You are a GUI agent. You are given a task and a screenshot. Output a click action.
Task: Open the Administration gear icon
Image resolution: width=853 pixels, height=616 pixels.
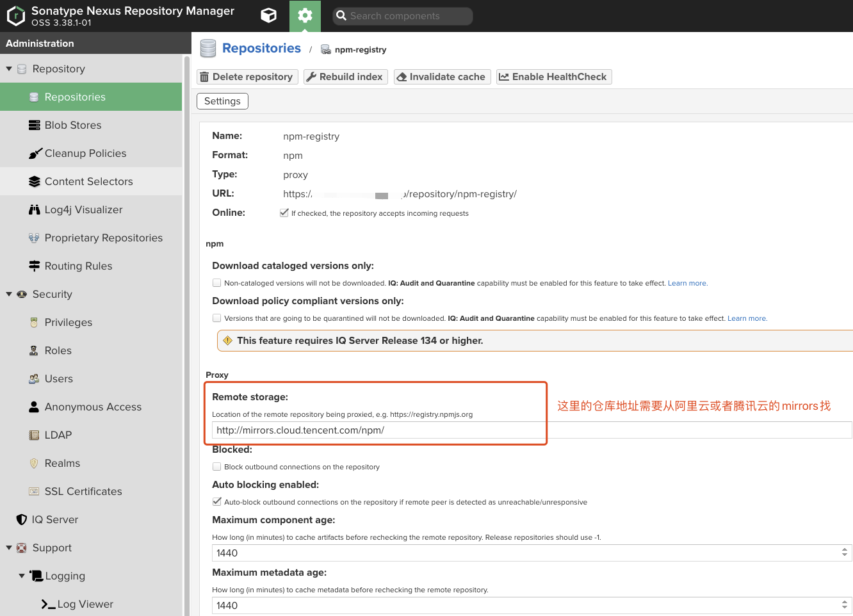pos(305,15)
